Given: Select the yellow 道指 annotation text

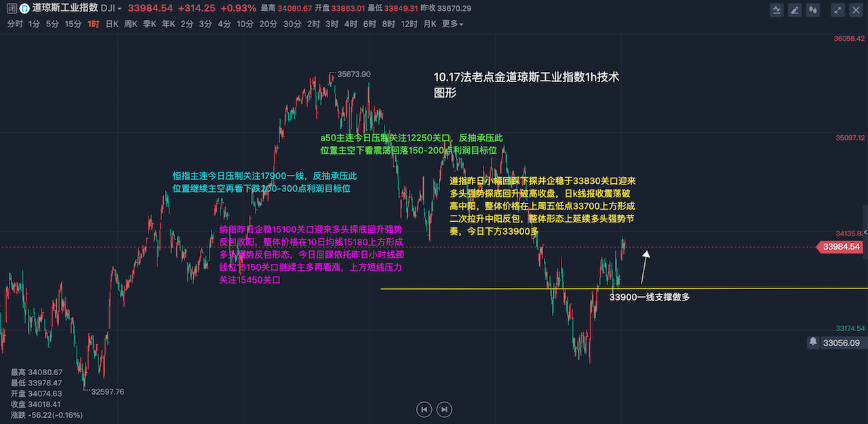Looking at the screenshot, I should tap(542, 206).
